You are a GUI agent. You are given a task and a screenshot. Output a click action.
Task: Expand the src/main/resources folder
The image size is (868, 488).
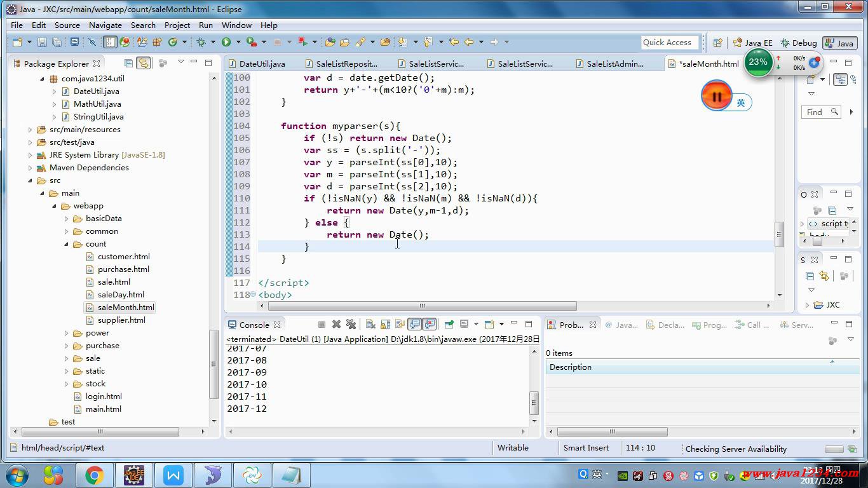point(30,130)
